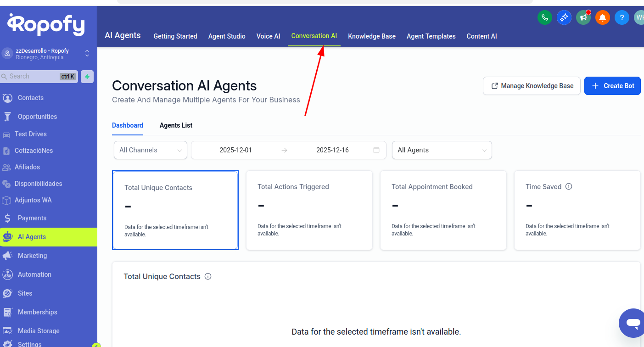Open the Knowledge Base tab
This screenshot has height=347, width=644.
click(x=371, y=36)
